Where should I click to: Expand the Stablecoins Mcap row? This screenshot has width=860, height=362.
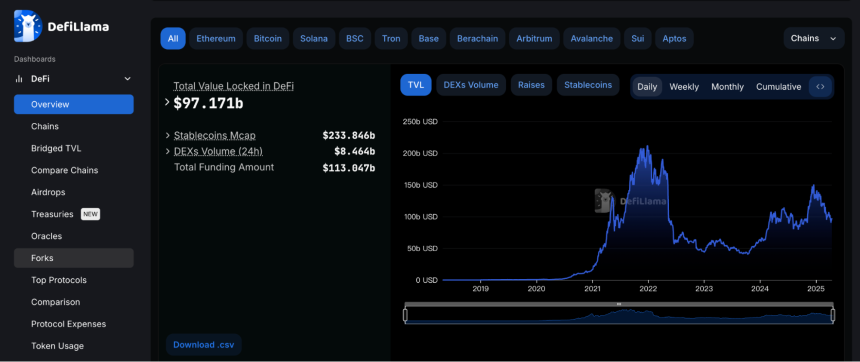pyautogui.click(x=167, y=135)
